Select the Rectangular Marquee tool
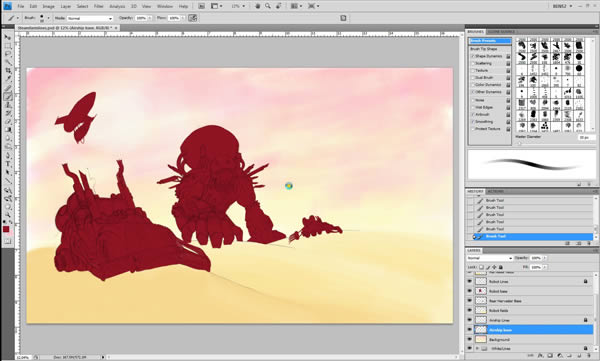Image resolution: width=600 pixels, height=361 pixels. (7, 46)
